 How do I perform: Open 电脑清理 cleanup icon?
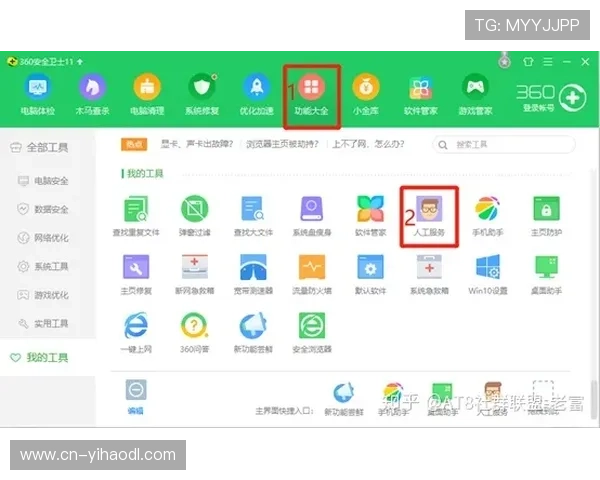click(147, 94)
